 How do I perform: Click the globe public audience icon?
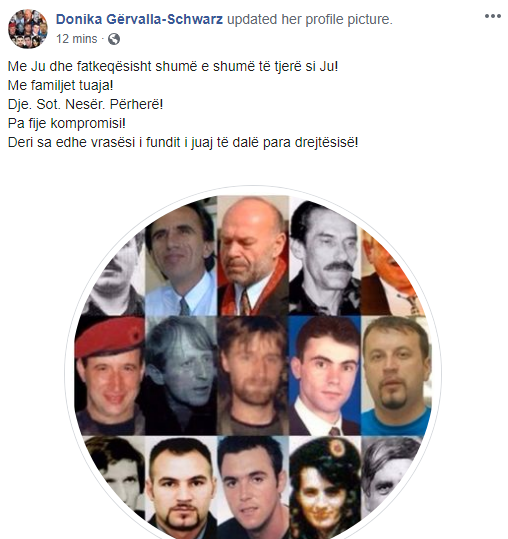(x=114, y=39)
